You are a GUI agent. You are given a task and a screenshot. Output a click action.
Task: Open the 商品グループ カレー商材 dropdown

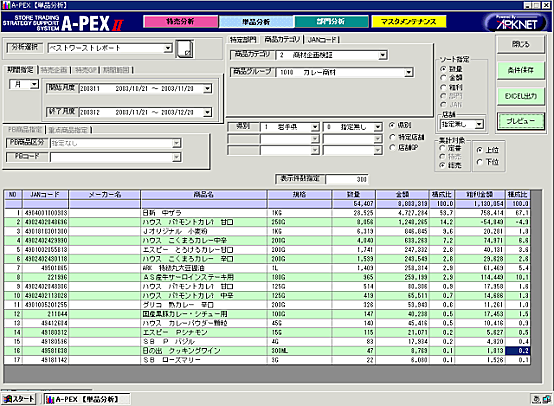(408, 72)
